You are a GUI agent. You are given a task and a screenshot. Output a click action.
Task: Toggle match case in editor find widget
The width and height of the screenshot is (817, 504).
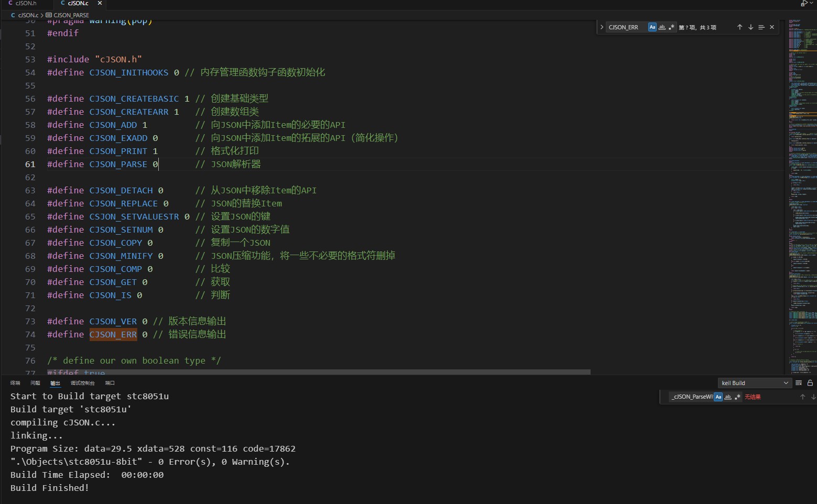(x=652, y=27)
